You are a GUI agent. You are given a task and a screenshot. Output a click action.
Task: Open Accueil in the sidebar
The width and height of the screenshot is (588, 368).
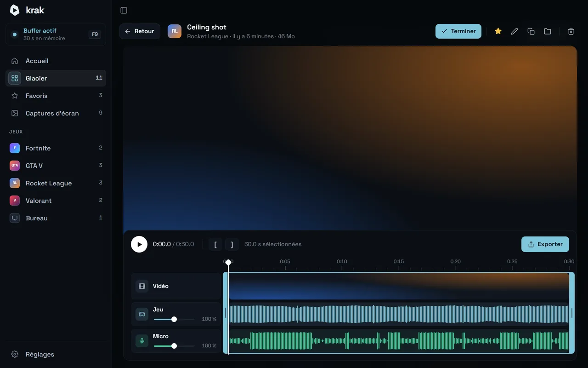pyautogui.click(x=56, y=61)
